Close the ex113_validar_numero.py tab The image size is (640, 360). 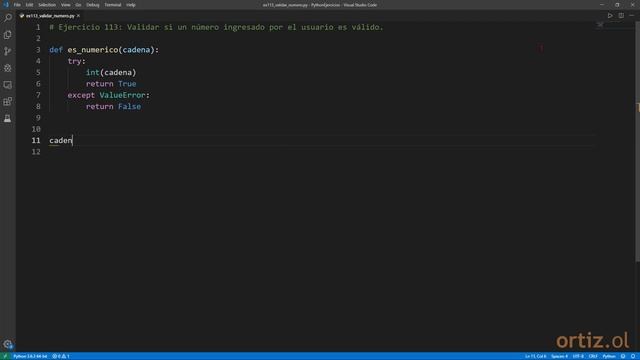click(78, 16)
